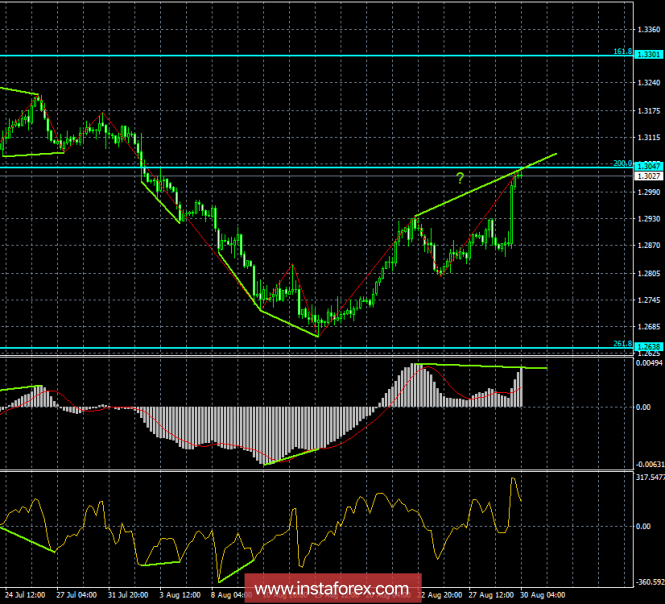Click the MACD -0.00631 scale value
The image size is (665, 604).
(649, 464)
